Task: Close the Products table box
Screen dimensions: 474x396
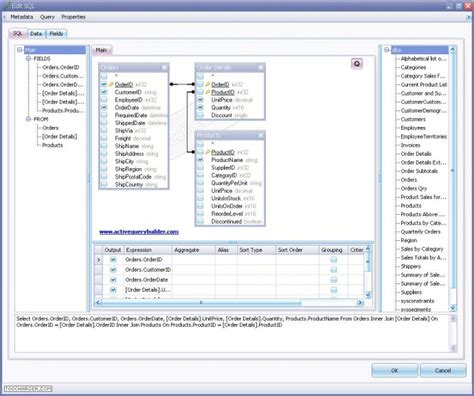Action: pyautogui.click(x=261, y=135)
